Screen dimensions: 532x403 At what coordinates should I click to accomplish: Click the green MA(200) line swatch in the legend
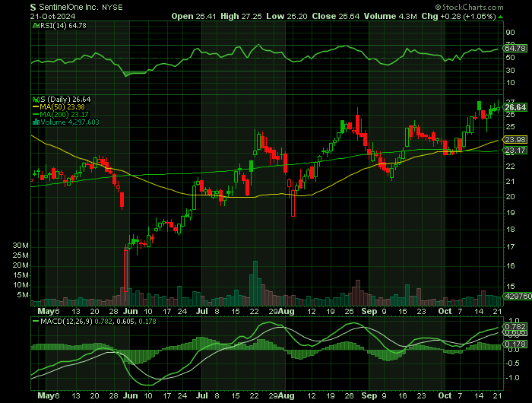tap(36, 115)
